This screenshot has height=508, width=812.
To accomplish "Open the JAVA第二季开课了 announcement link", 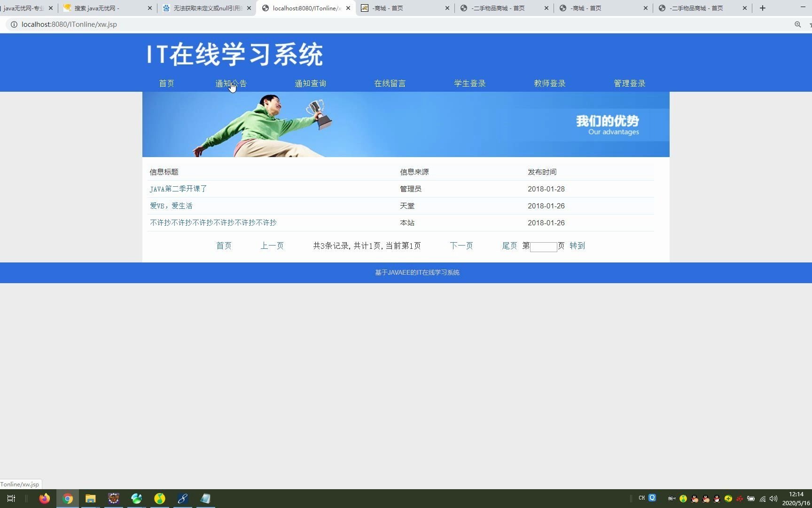I will coord(178,189).
